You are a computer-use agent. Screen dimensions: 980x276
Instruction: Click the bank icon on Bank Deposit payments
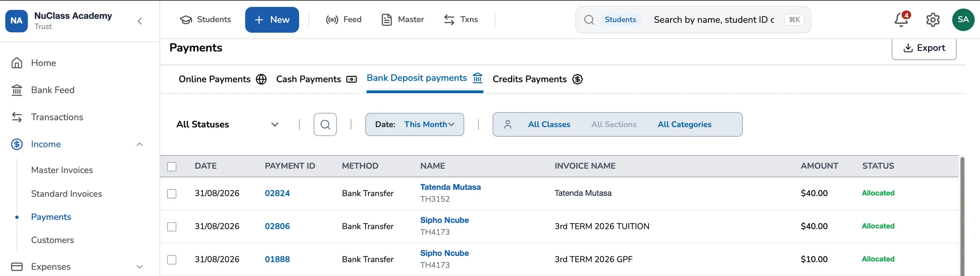point(478,78)
